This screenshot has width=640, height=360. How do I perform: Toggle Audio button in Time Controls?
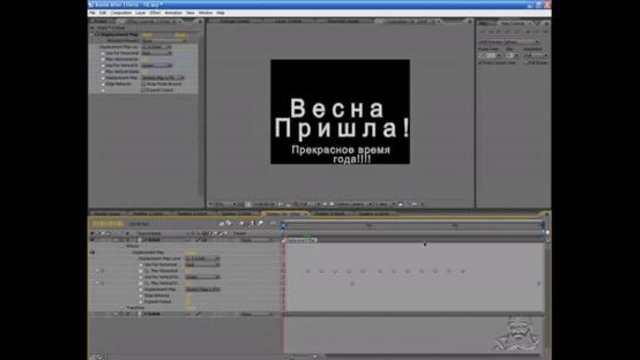click(527, 31)
